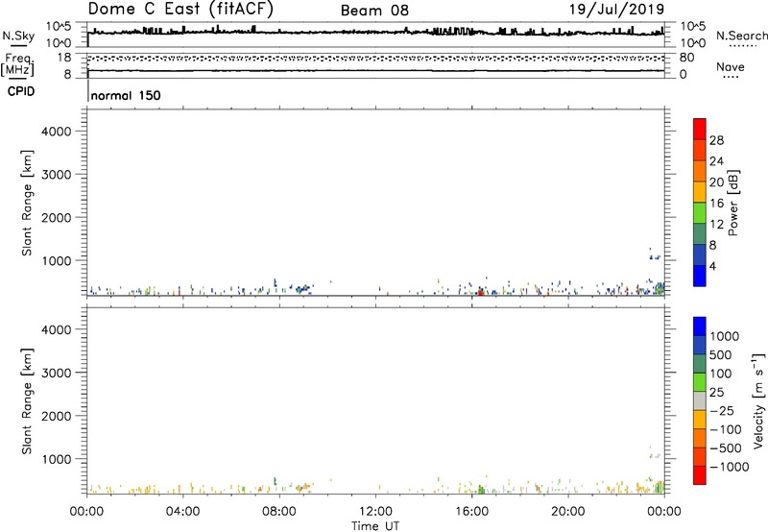Screen dimensions: 768x532
Task: Click the "CPID" row label
Action: point(21,91)
